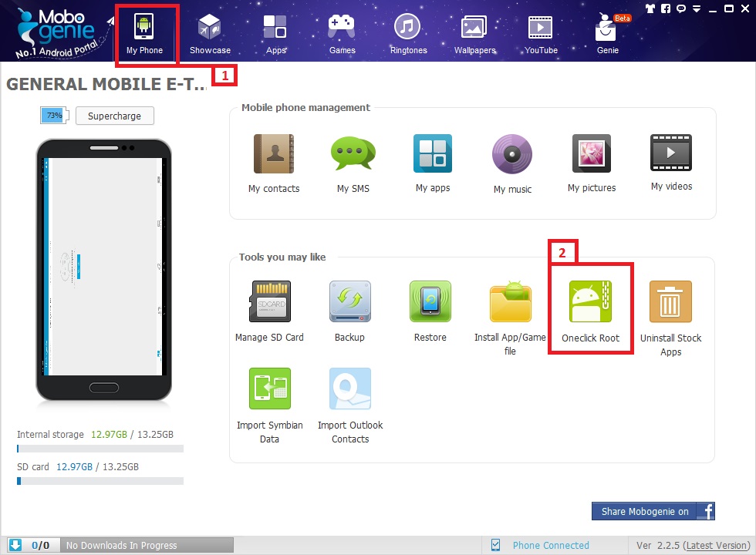Open My videos section
This screenshot has height=555, width=756.
coord(670,155)
